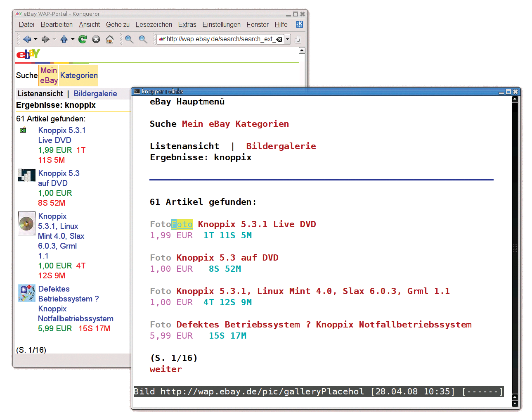
Task: Open Defektes Betriebssystem link in elinks
Action: [x=324, y=325]
